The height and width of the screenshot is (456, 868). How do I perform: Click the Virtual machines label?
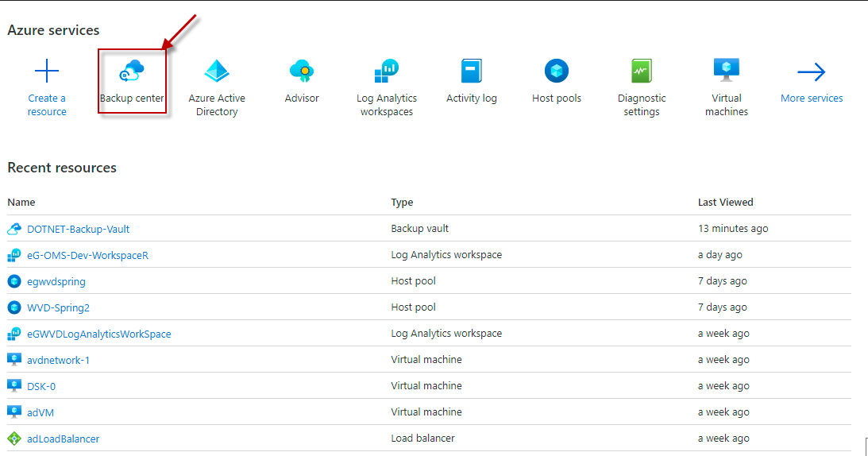tap(727, 105)
